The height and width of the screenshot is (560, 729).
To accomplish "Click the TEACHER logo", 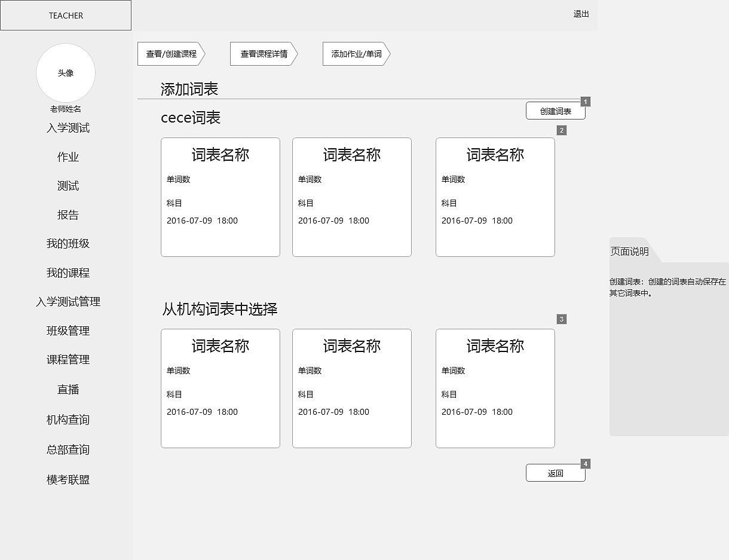I will [x=66, y=15].
